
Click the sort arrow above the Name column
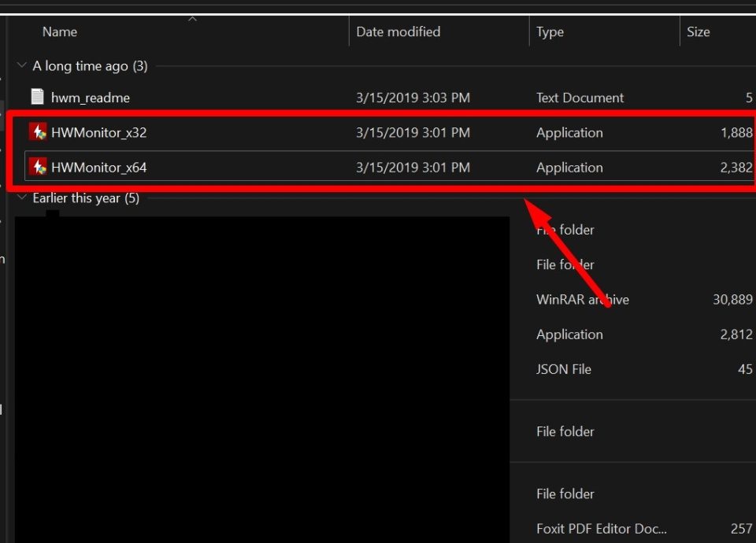[x=192, y=20]
